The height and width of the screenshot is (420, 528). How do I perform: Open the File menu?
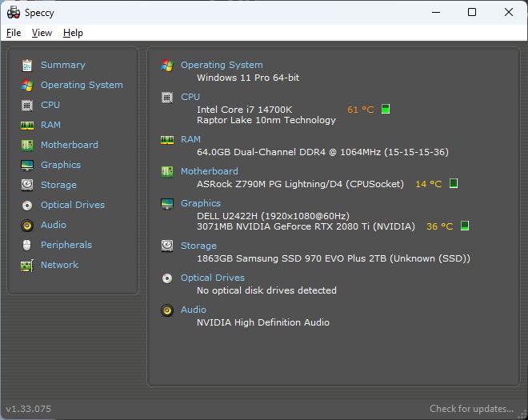point(14,33)
